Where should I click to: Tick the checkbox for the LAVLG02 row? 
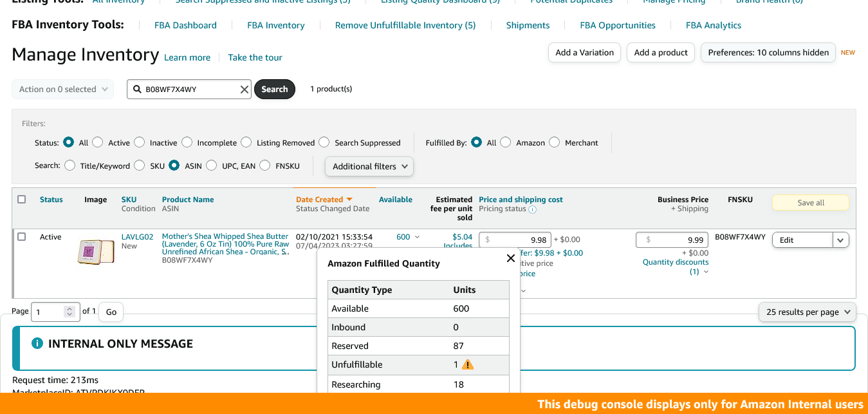(22, 237)
